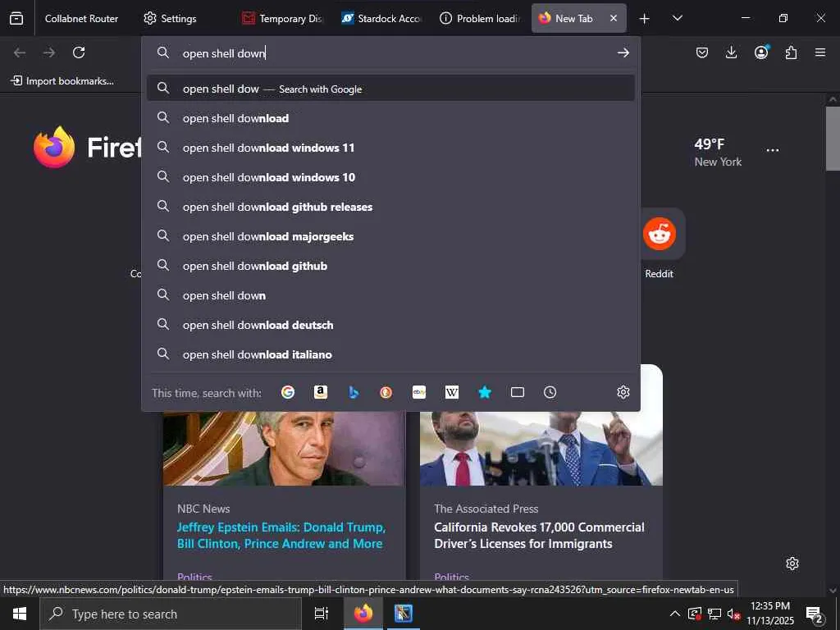
Task: Open NBC News article thumbnail image
Action: 284,449
